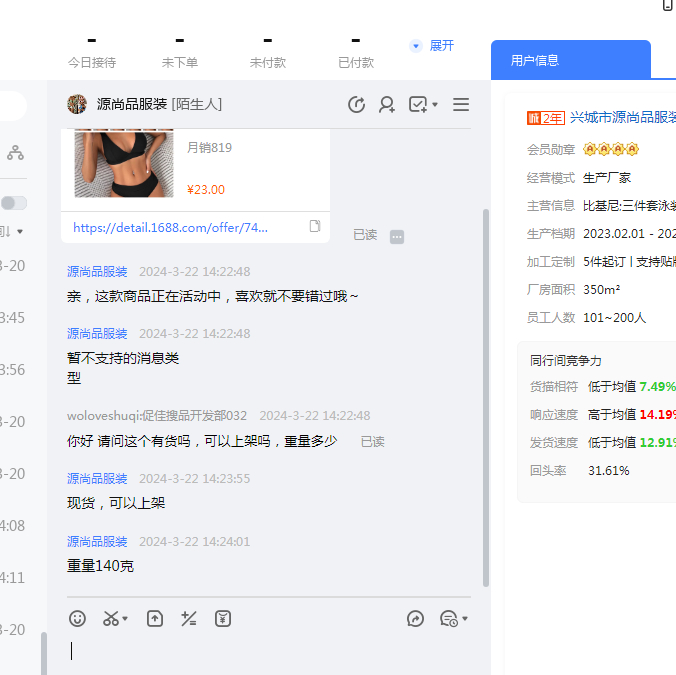Click the add contact person icon
Viewport: 676px width, 675px height.
(x=387, y=105)
